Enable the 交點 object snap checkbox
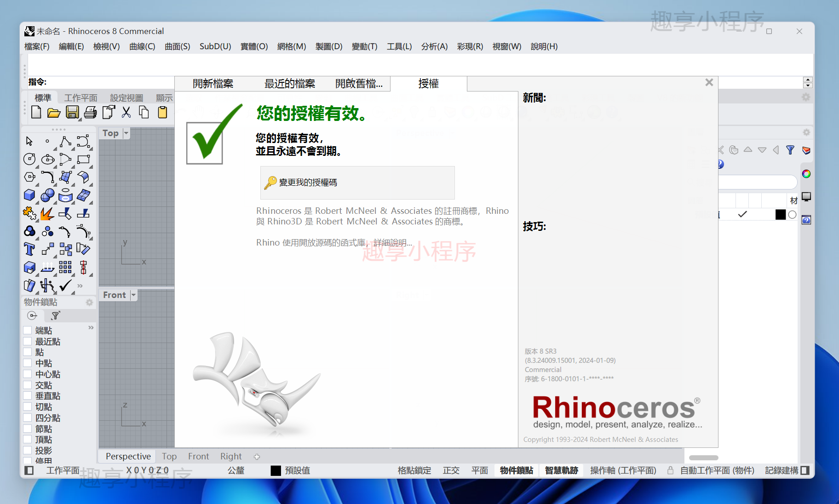 click(28, 385)
